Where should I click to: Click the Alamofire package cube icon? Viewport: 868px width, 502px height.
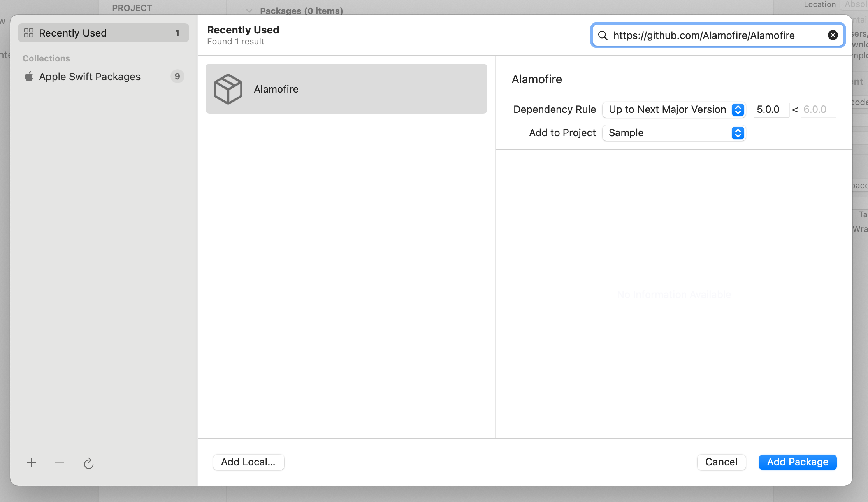coord(228,89)
